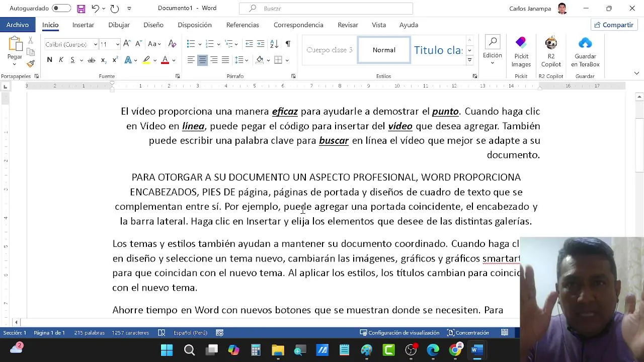Apply the Normal style

pyautogui.click(x=384, y=50)
